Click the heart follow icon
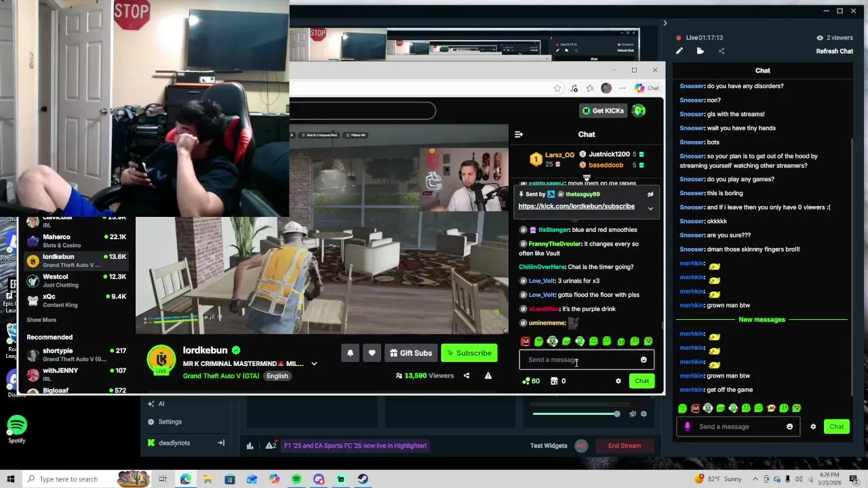The height and width of the screenshot is (488, 868). pos(372,353)
